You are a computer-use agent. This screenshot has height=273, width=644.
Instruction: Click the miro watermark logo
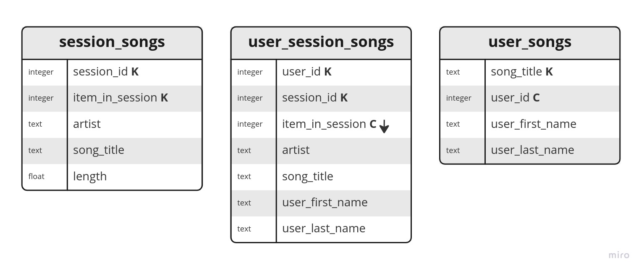click(619, 255)
